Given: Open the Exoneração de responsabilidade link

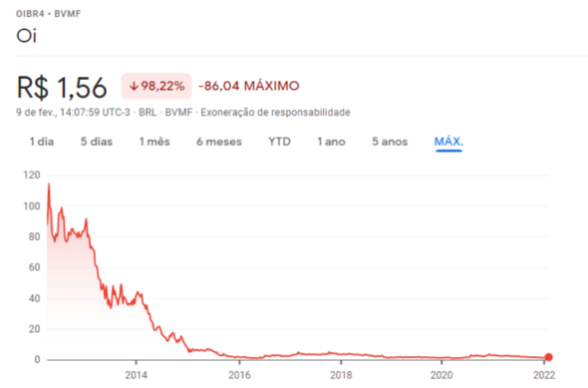Looking at the screenshot, I should tap(275, 112).
